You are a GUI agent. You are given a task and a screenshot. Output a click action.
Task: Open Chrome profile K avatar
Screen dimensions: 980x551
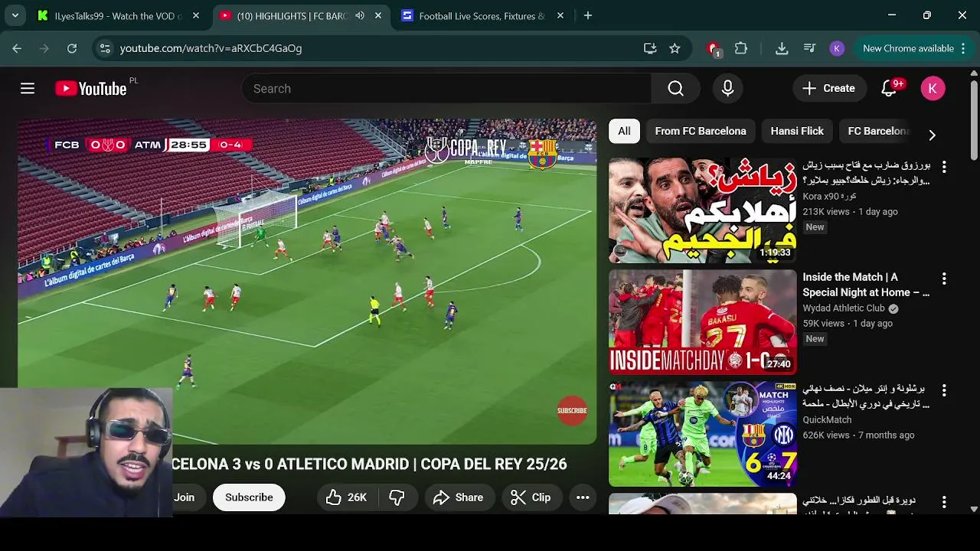[837, 48]
